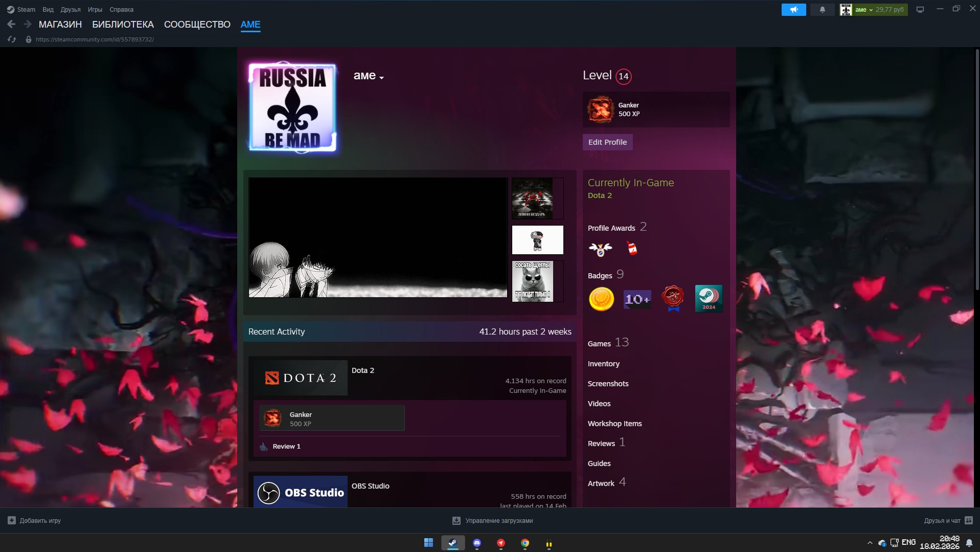Viewport: 980px width, 552px height.
Task: Click the Edit Profile button
Action: (x=607, y=142)
